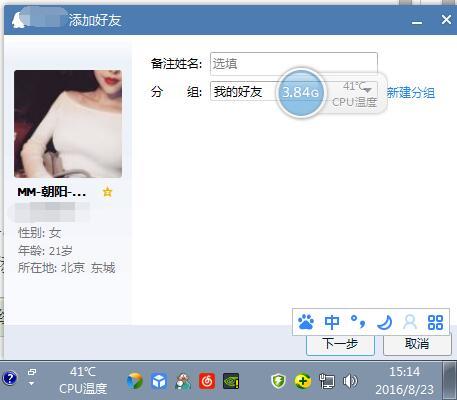Click the blue help question mark icon

[x=10, y=379]
